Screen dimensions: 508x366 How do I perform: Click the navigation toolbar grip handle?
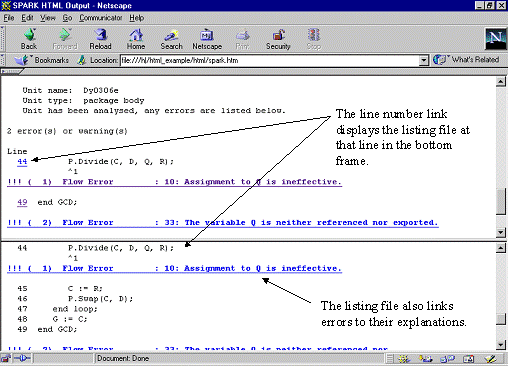[3, 39]
